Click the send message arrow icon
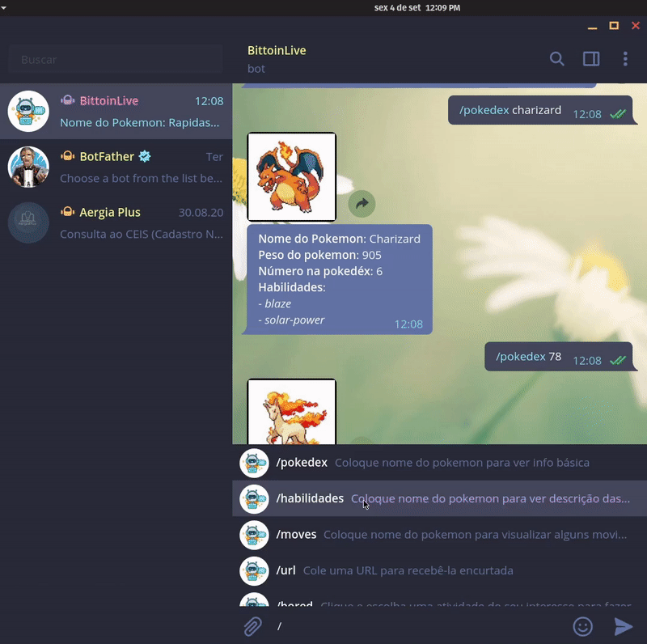This screenshot has height=644, width=647. click(x=623, y=626)
